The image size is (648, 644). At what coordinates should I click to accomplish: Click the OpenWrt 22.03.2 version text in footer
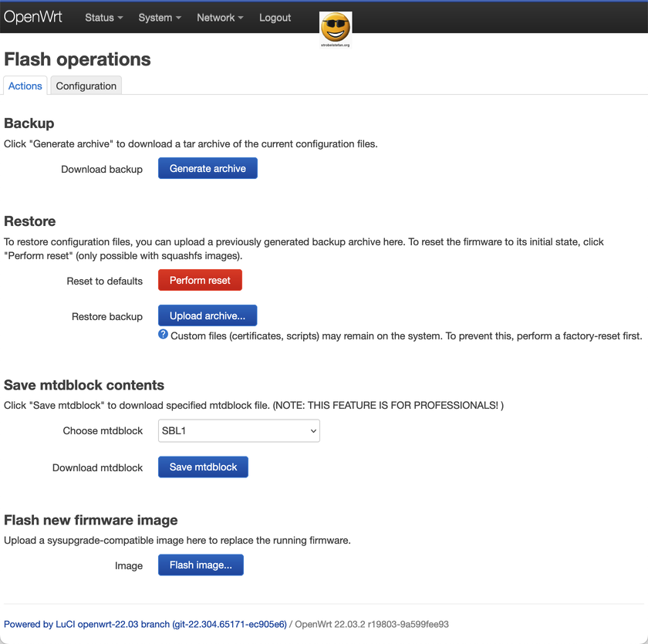[x=372, y=624]
